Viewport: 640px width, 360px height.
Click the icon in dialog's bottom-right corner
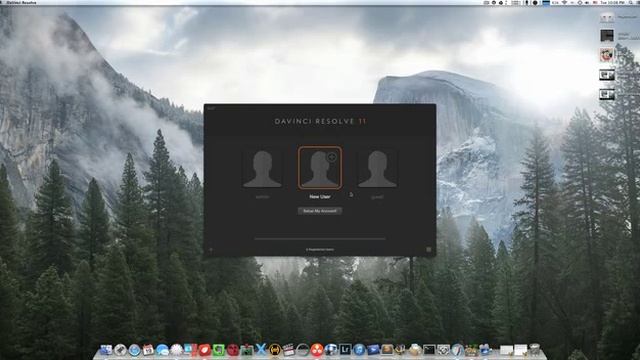(x=429, y=249)
